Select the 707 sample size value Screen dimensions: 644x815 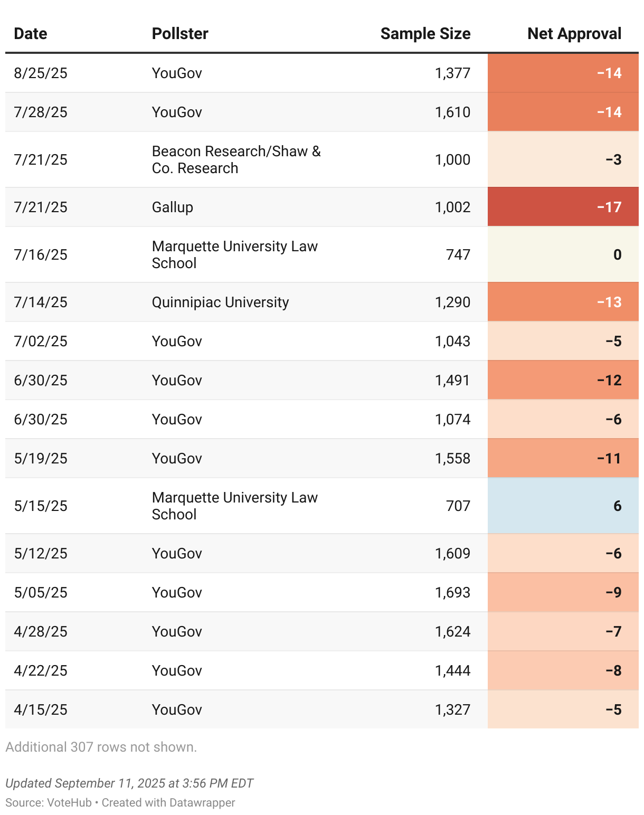(458, 506)
